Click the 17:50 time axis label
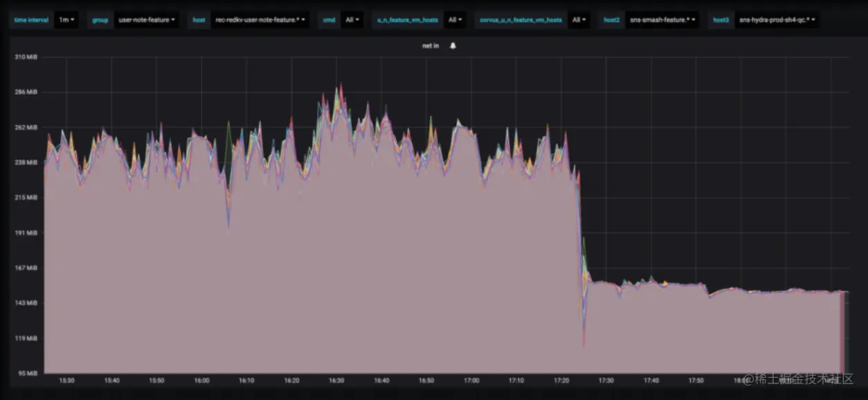Image resolution: width=868 pixels, height=400 pixels. [696, 381]
